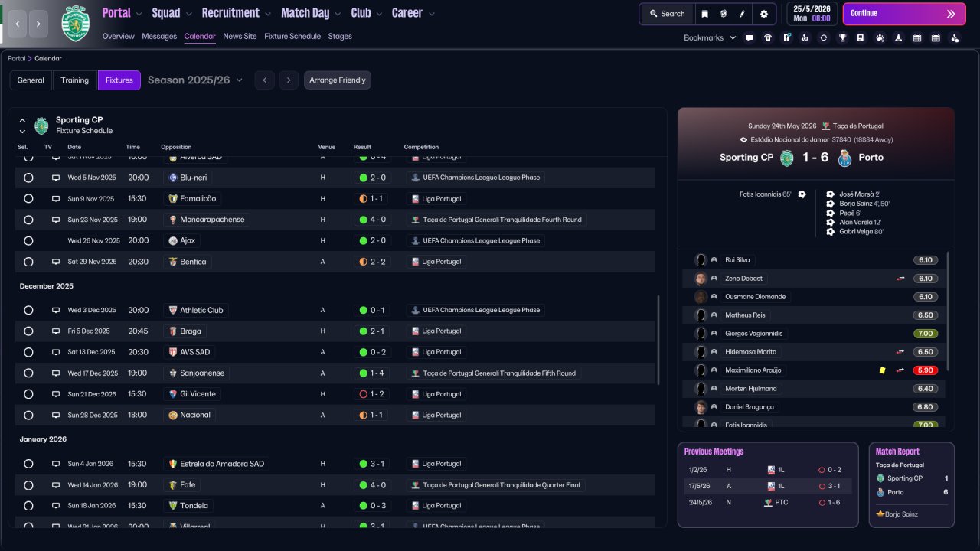Open the Fixture Schedule sub-tab
Image resolution: width=980 pixels, height=551 pixels.
point(292,37)
